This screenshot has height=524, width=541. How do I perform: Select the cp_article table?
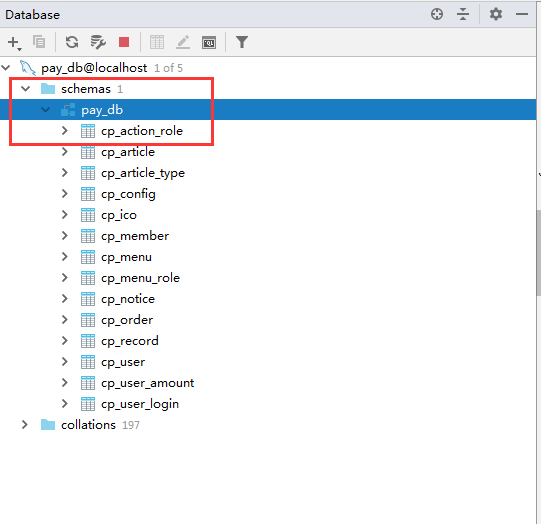128,152
